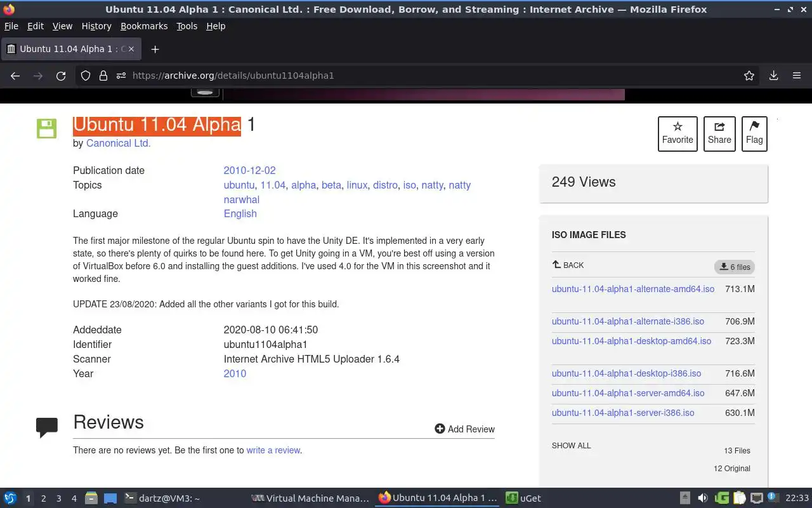Open the volume control in system tray
The height and width of the screenshot is (508, 812).
pos(702,498)
